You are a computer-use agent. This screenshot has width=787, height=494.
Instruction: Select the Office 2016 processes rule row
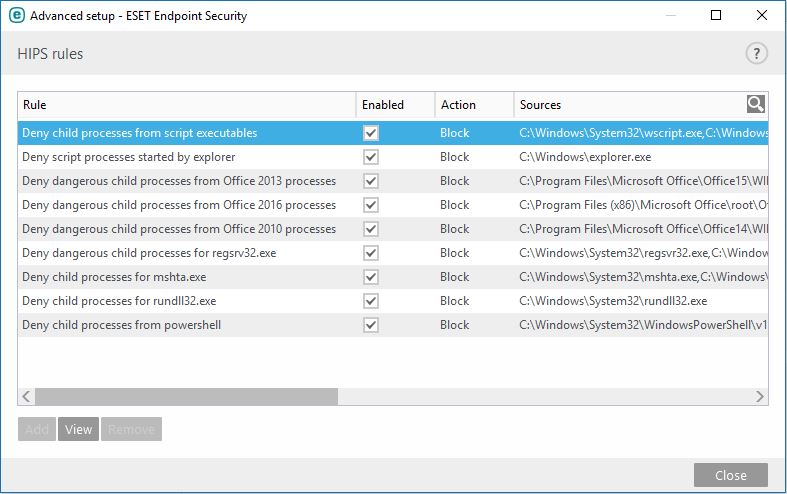[x=179, y=205]
